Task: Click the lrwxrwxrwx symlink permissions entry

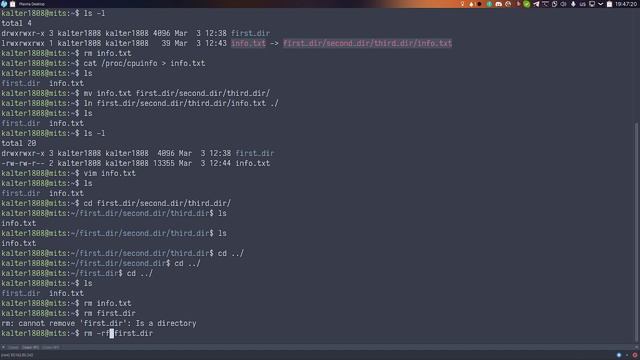Action: point(23,43)
